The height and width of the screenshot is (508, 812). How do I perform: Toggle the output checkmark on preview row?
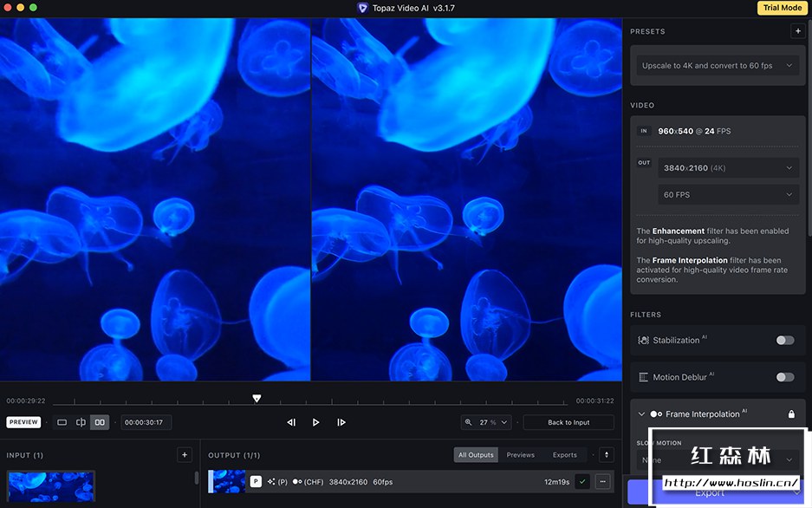(582, 481)
